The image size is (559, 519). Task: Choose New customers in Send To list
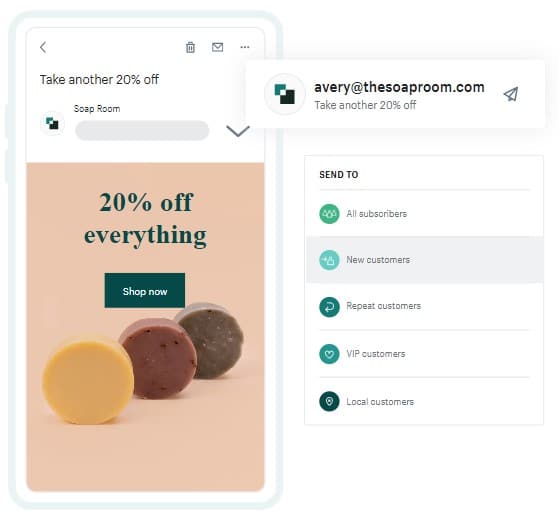425,260
